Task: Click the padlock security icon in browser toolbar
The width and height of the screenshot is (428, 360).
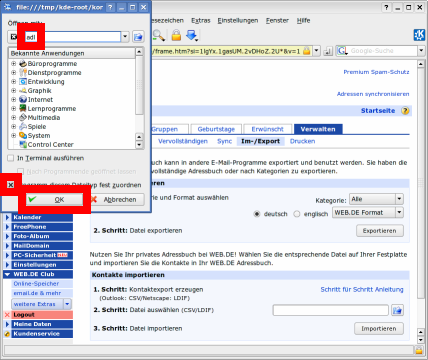Action: coord(176,35)
